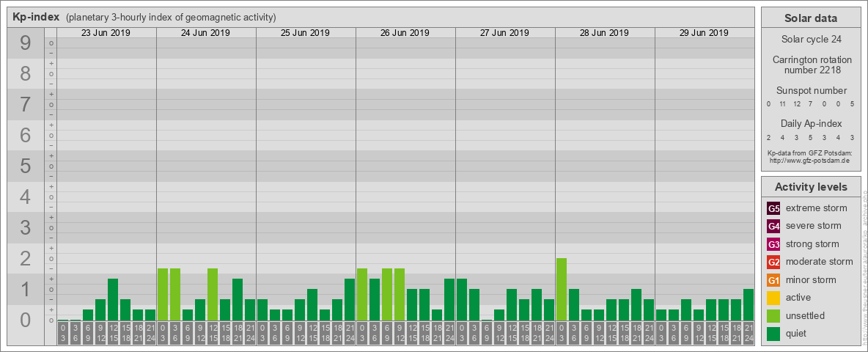Click the 'Daily Ap-index' label
The image size is (868, 352).
point(811,123)
